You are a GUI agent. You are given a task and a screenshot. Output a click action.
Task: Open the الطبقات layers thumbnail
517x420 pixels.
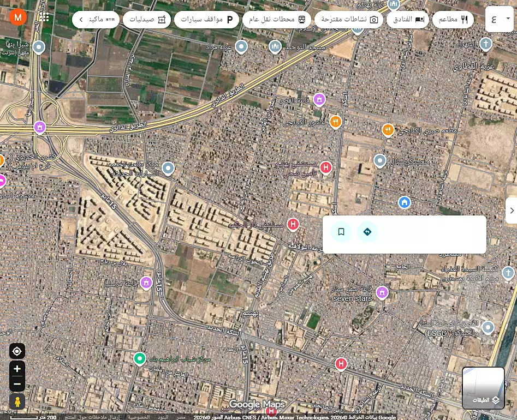coord(483,388)
